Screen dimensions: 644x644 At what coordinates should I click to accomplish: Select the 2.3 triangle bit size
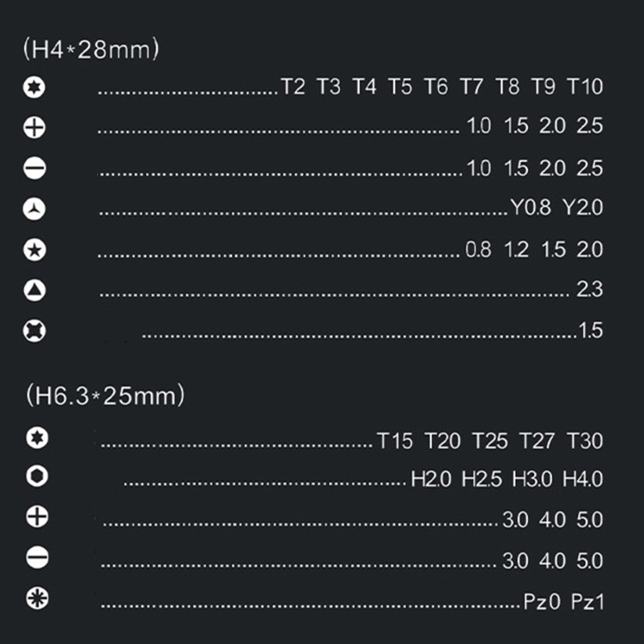click(590, 289)
